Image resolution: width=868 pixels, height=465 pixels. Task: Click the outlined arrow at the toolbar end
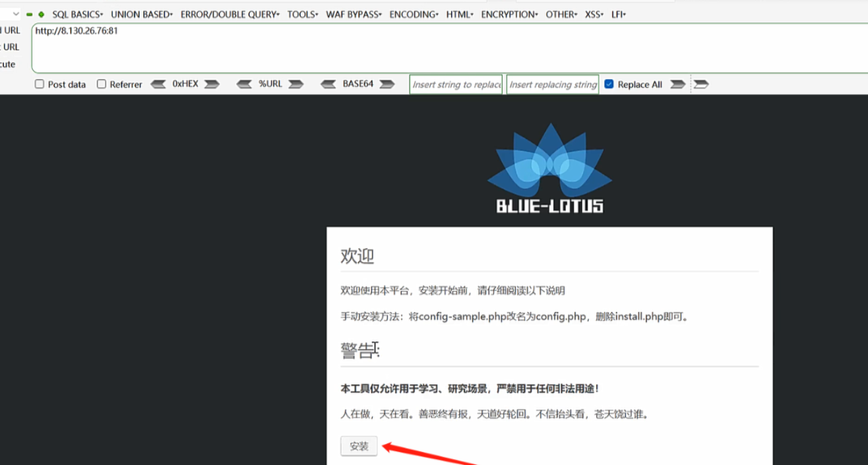(701, 84)
